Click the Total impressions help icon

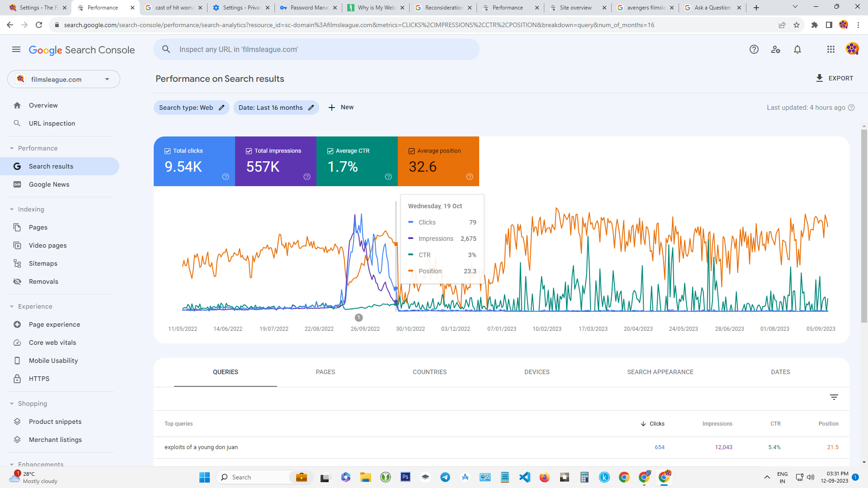point(307,177)
